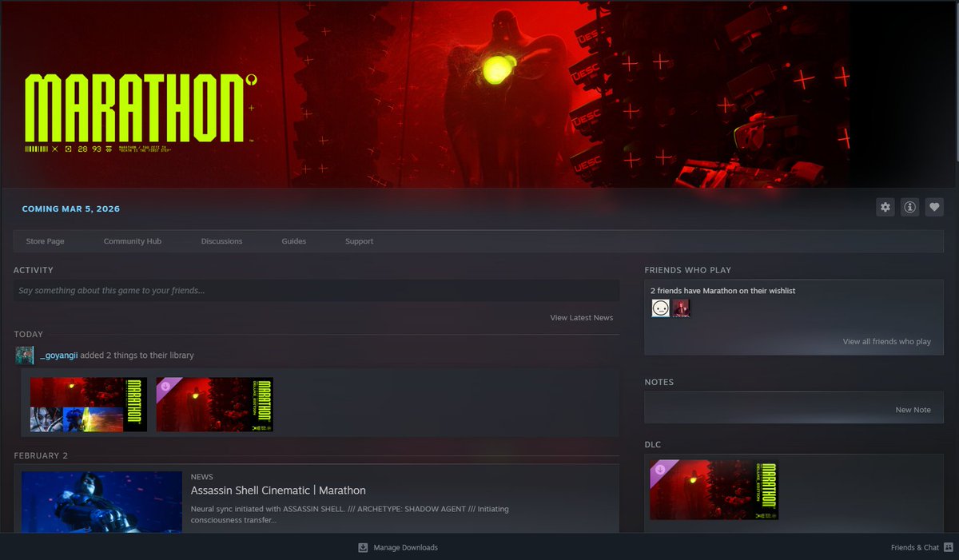Show game info with the information icon
959x560 pixels.
(909, 208)
